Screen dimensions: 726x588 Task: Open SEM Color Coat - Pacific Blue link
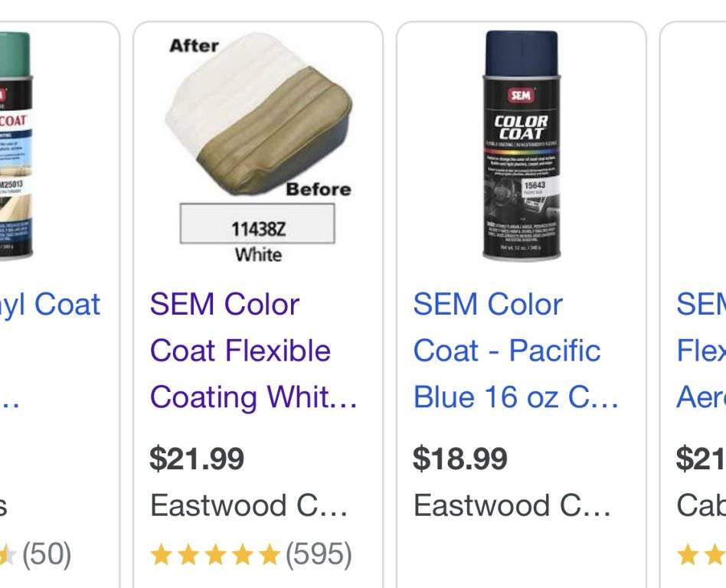coord(515,351)
